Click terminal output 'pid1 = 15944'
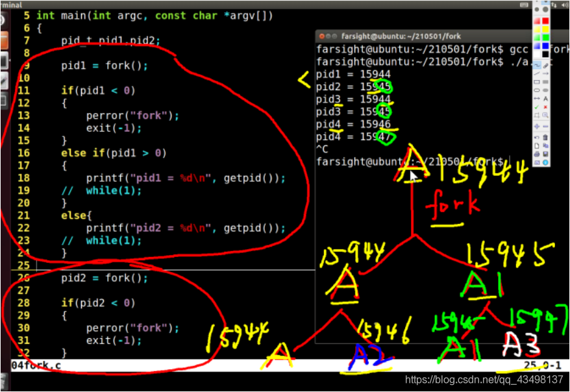 pos(353,74)
